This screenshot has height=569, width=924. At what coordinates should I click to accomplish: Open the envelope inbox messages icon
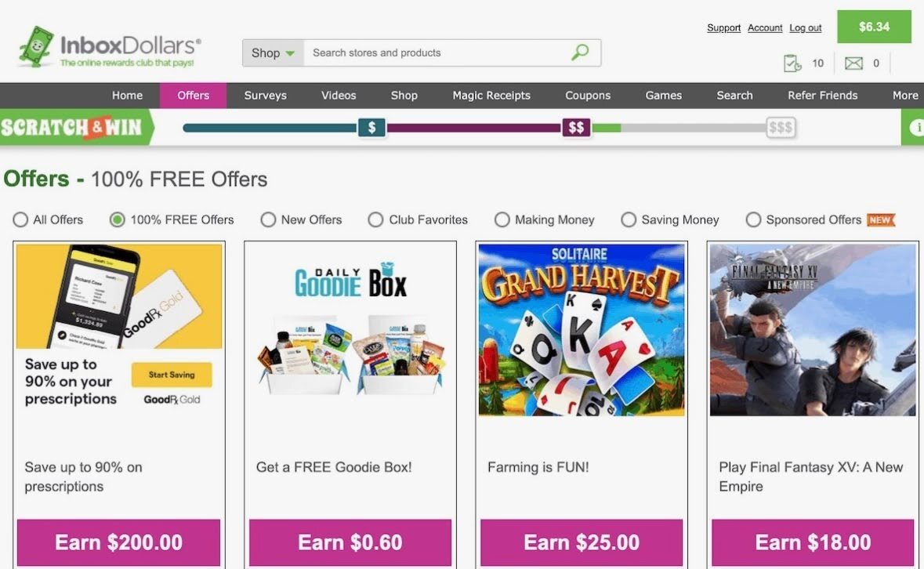pos(853,63)
